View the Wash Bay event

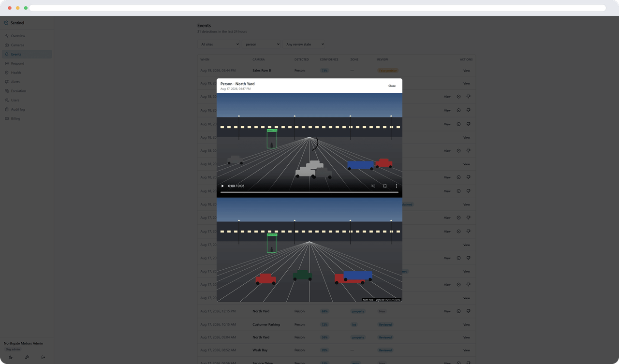(x=466, y=350)
